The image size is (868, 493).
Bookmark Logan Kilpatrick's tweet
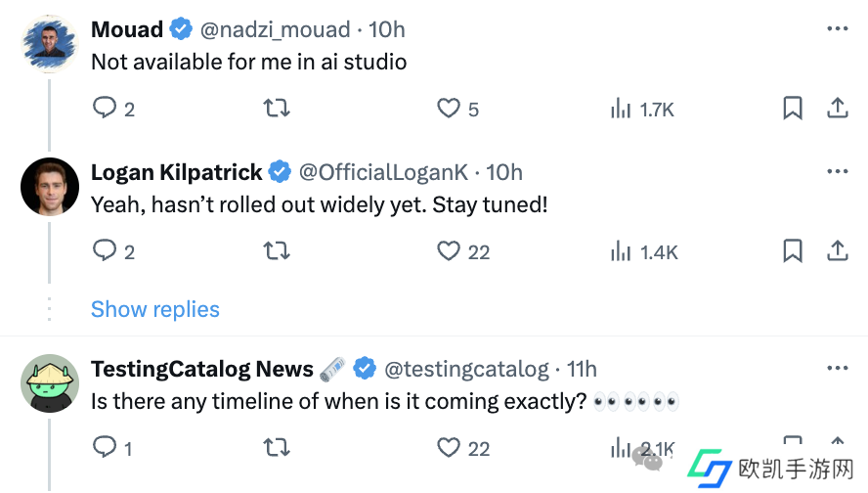(x=793, y=251)
